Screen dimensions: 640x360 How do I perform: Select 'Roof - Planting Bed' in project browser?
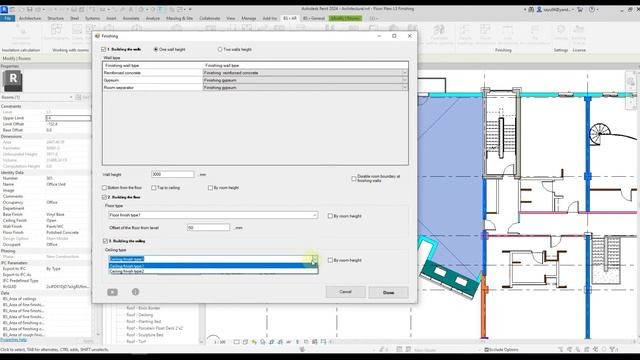point(144,322)
